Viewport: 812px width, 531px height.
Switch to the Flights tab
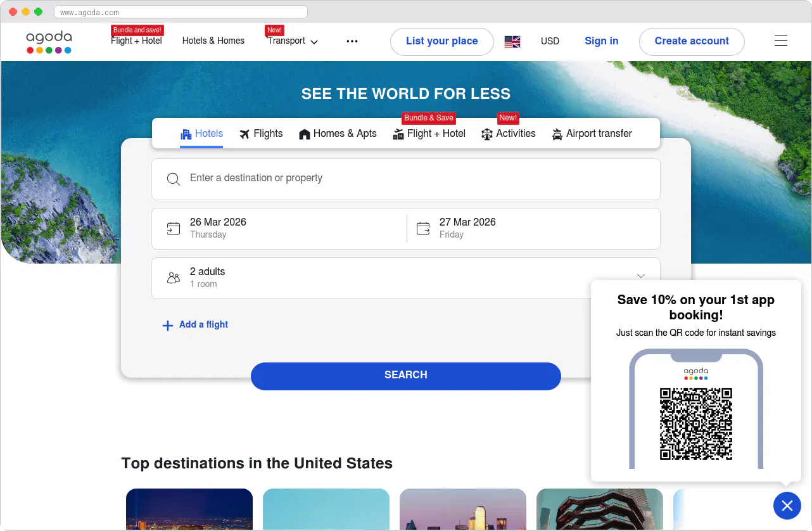click(x=261, y=134)
